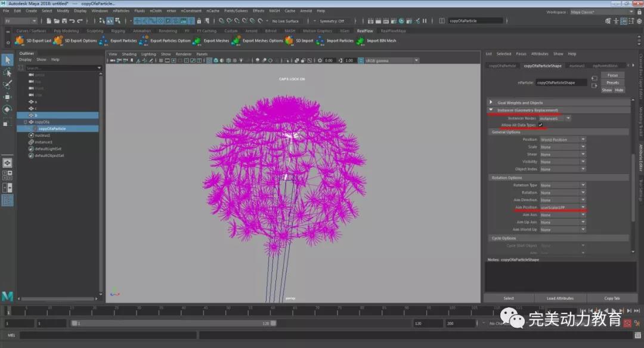The width and height of the screenshot is (644, 348).
Task: Select the arrow Select tool
Action: (7, 60)
